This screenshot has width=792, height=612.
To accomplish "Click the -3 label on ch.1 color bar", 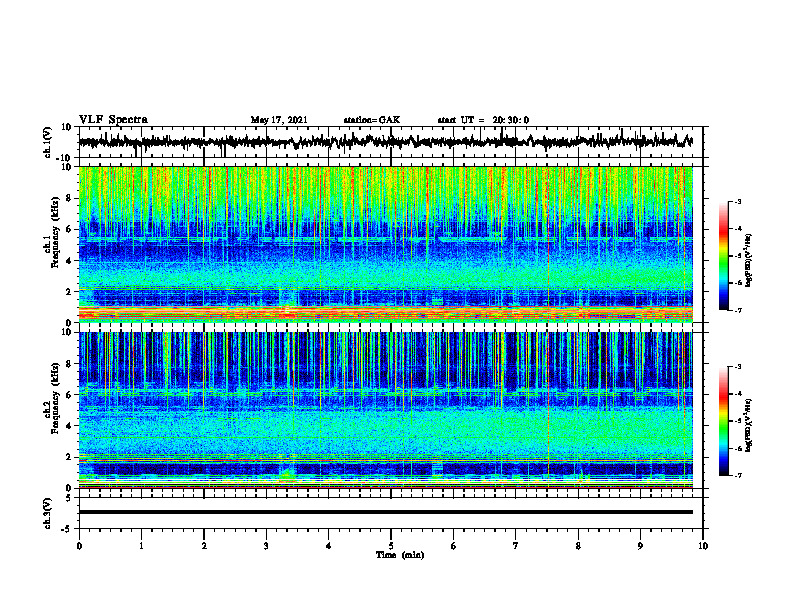I will (738, 201).
